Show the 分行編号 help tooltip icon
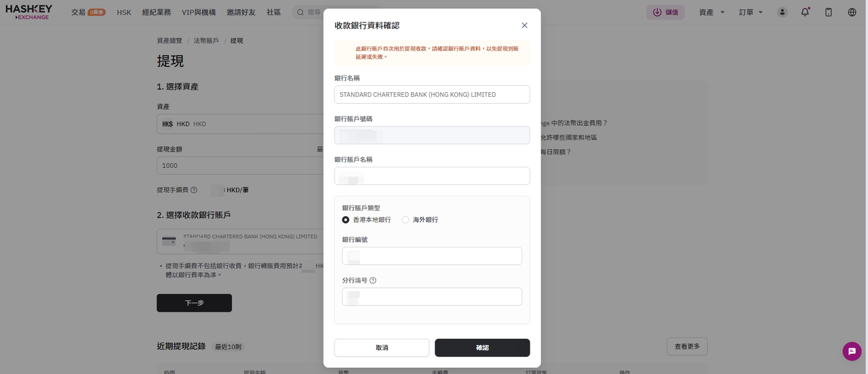The height and width of the screenshot is (374, 868). click(373, 280)
